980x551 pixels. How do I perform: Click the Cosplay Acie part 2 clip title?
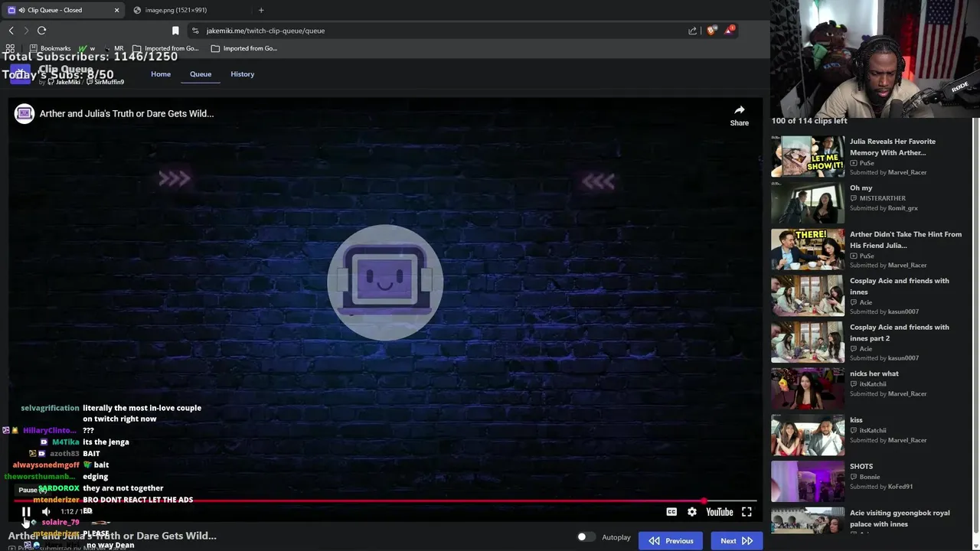pos(899,333)
